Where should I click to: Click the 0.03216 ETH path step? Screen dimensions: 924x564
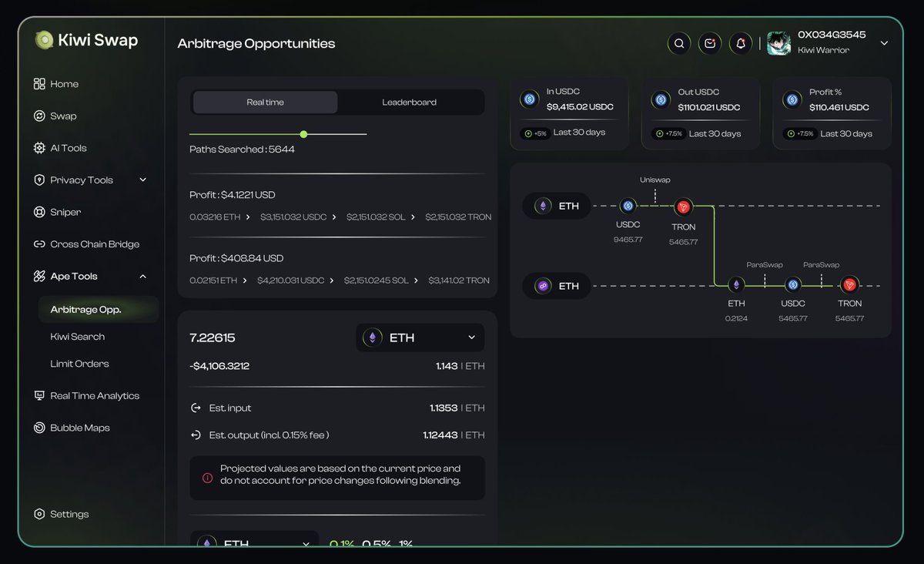pyautogui.click(x=215, y=217)
